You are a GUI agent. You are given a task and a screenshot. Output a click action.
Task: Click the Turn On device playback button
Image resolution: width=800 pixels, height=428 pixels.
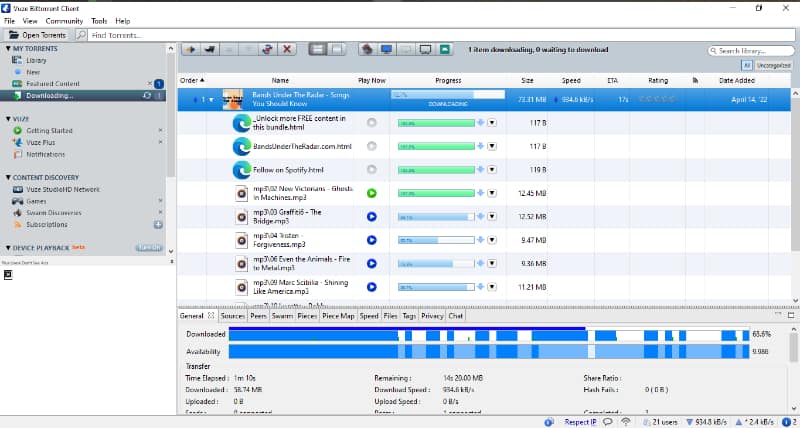[x=149, y=248]
